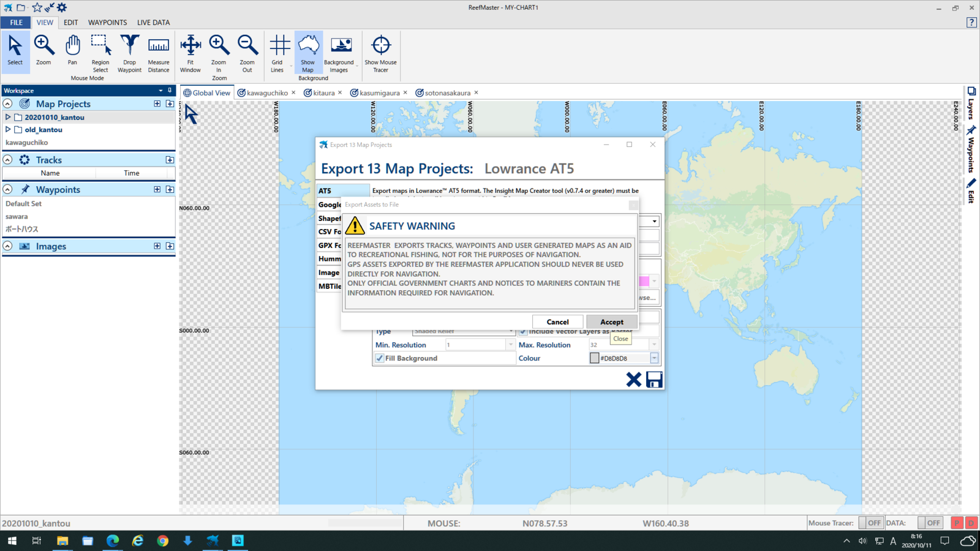Fit the map to the window
Viewport: 980px width, 551px height.
pyautogui.click(x=190, y=54)
